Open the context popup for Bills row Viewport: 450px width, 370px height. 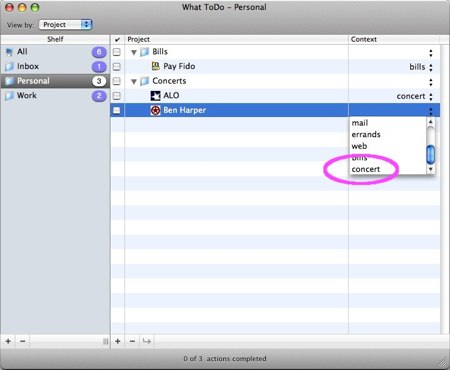coord(431,53)
